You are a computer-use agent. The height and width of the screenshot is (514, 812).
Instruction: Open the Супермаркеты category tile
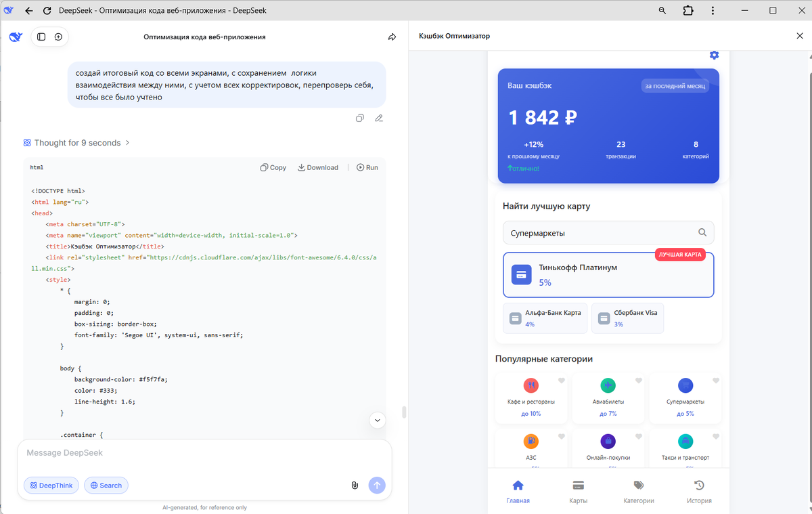[x=685, y=398]
